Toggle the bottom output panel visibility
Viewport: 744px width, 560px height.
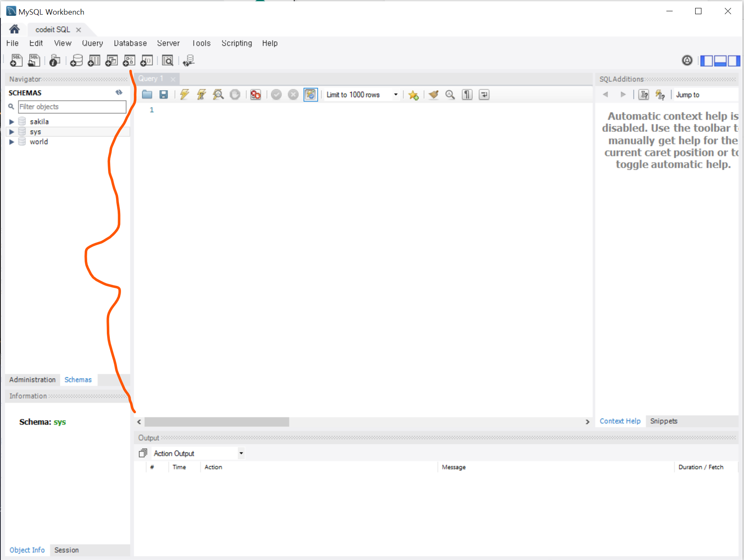720,61
